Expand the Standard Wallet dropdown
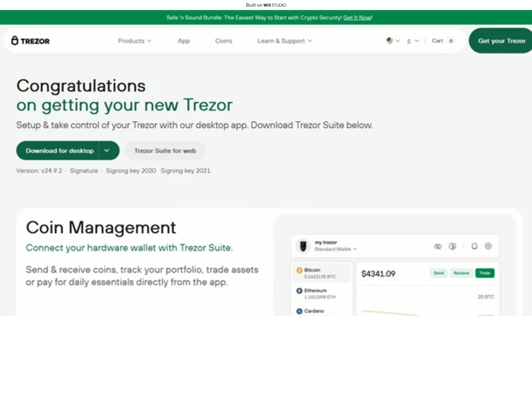 click(x=335, y=249)
